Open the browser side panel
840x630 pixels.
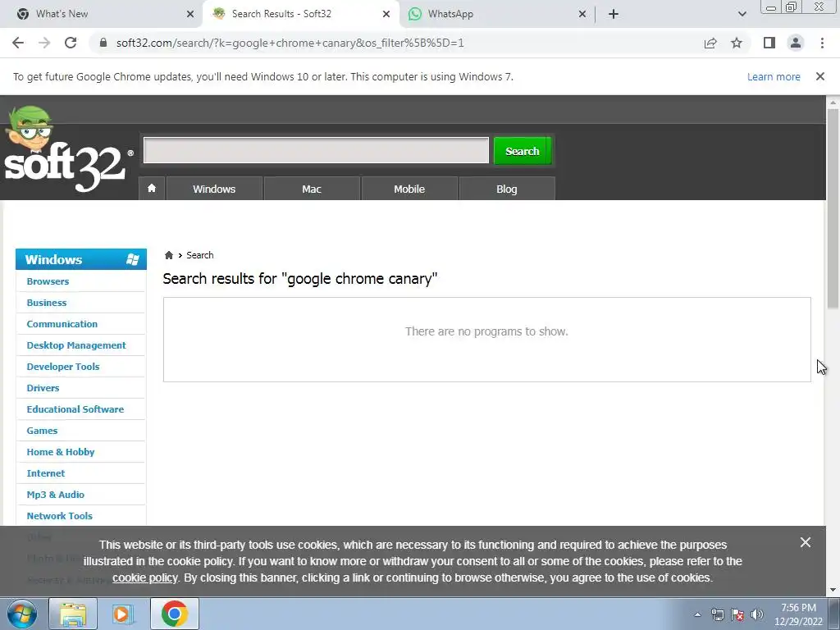tap(769, 43)
